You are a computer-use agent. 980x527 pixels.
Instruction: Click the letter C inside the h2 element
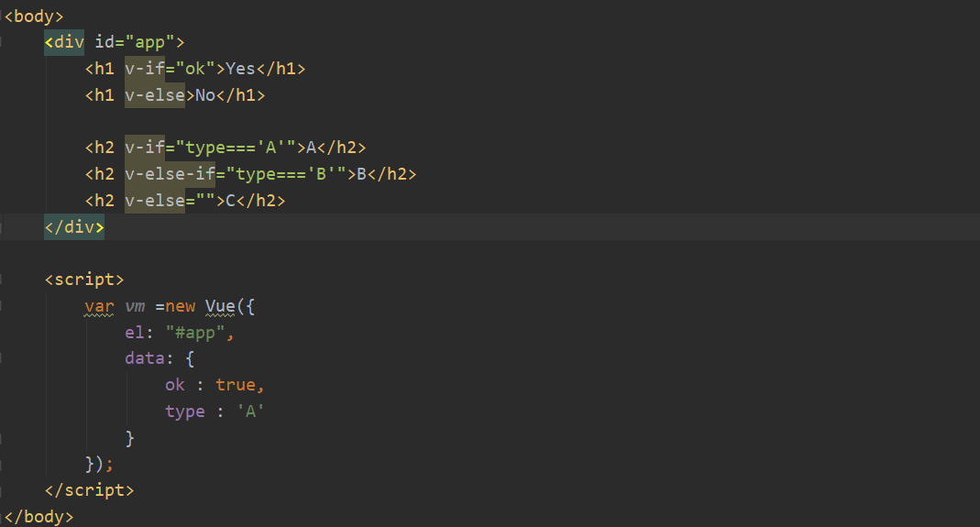(231, 201)
